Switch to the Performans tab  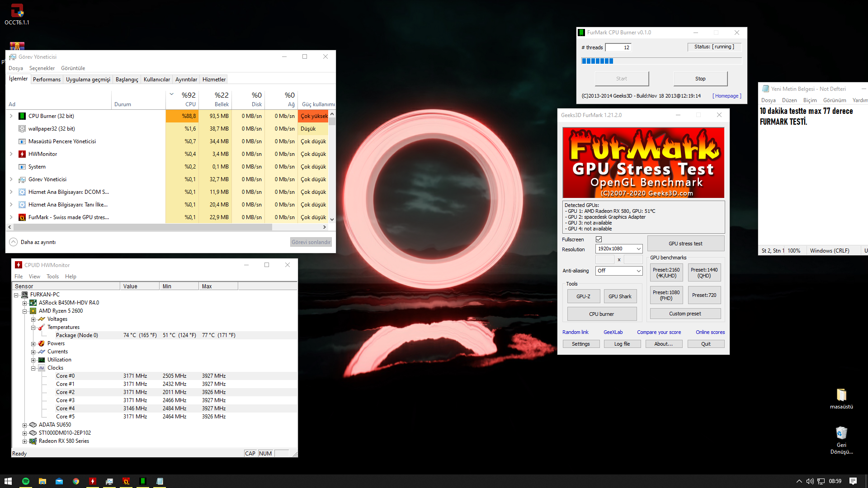[47, 80]
